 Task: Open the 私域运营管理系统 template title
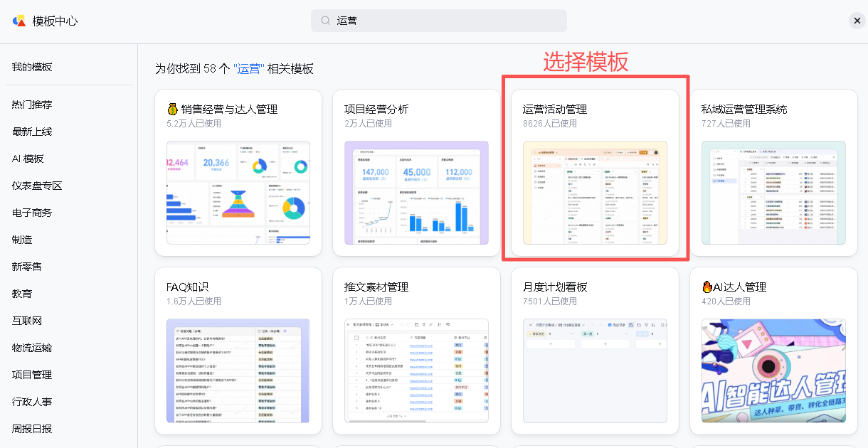[x=744, y=110]
